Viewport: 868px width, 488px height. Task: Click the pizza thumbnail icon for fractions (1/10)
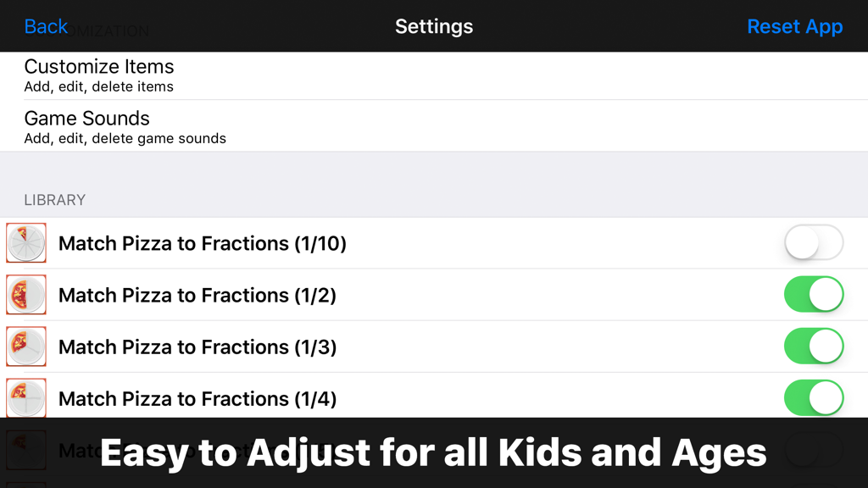tap(25, 242)
